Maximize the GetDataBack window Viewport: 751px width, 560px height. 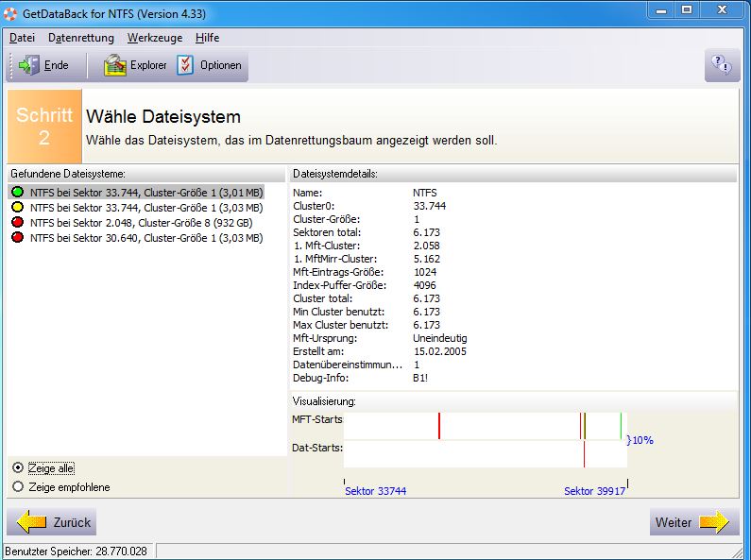pyautogui.click(x=687, y=10)
